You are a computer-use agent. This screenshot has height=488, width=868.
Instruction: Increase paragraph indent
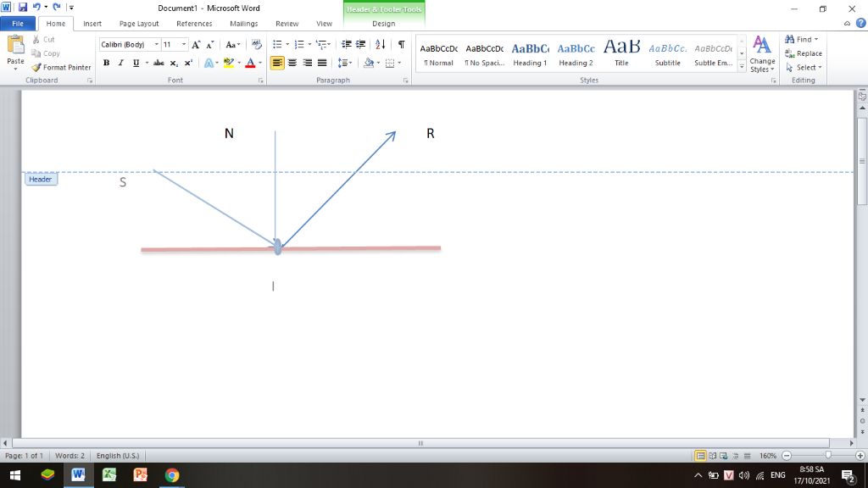(361, 44)
